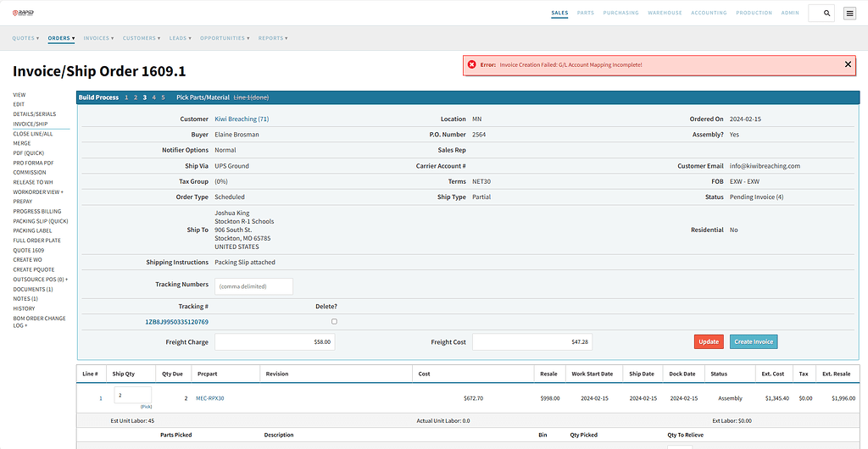The image size is (868, 449).
Task: Switch to the Admin module
Action: pos(790,13)
